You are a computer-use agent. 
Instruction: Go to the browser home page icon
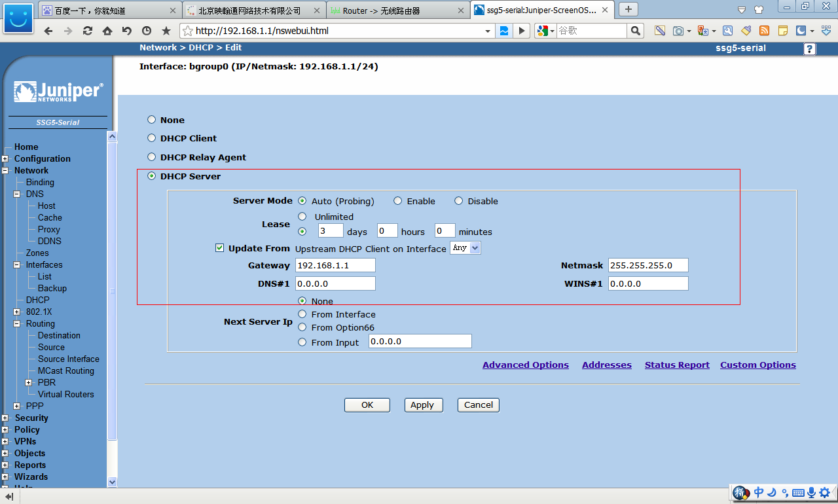[107, 31]
